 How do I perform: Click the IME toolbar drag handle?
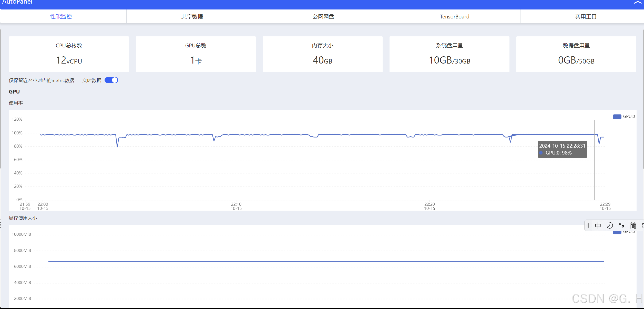point(588,225)
